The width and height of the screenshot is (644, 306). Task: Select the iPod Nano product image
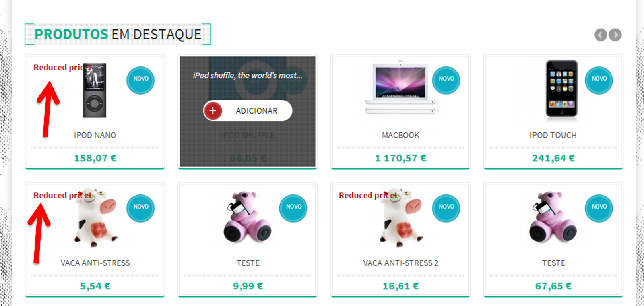(x=95, y=90)
